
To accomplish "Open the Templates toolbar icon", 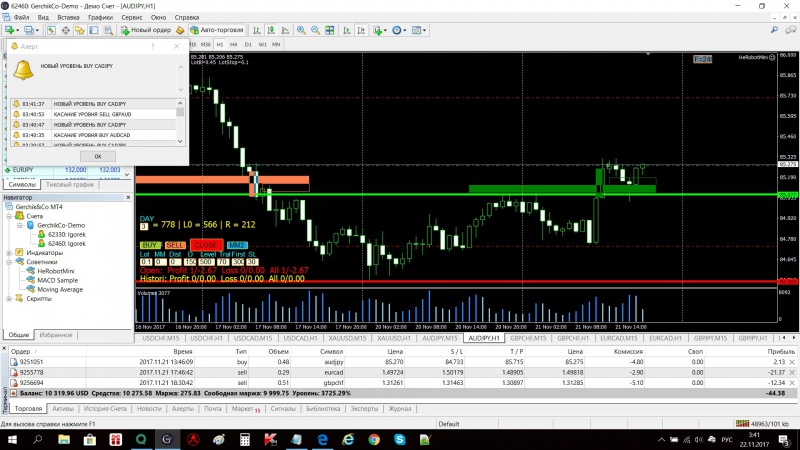I will pos(416,30).
